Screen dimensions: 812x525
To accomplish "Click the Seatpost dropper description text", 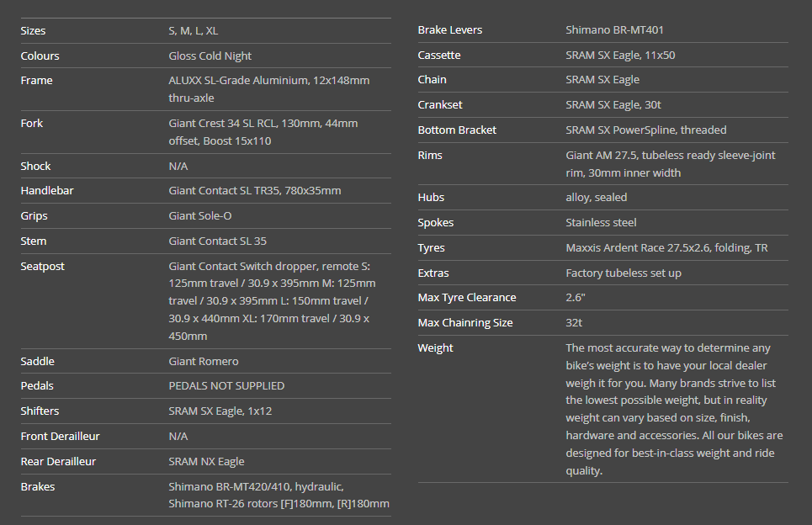I will [271, 300].
